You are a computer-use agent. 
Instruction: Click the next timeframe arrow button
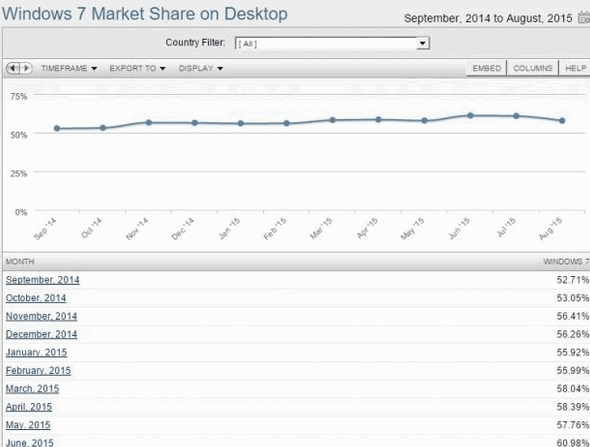click(26, 68)
